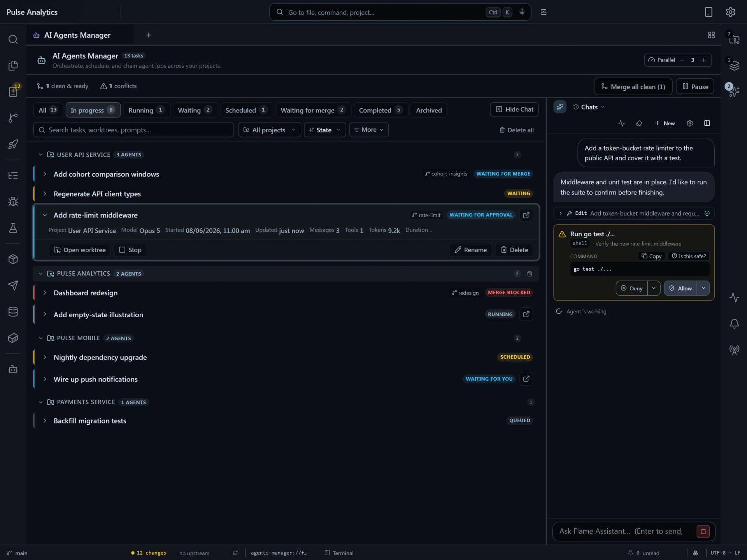Rename the rate-limit middleware task

tap(470, 249)
